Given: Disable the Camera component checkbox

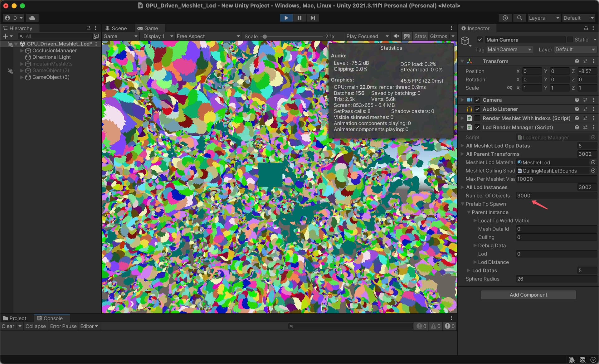Looking at the screenshot, I should pos(477,100).
